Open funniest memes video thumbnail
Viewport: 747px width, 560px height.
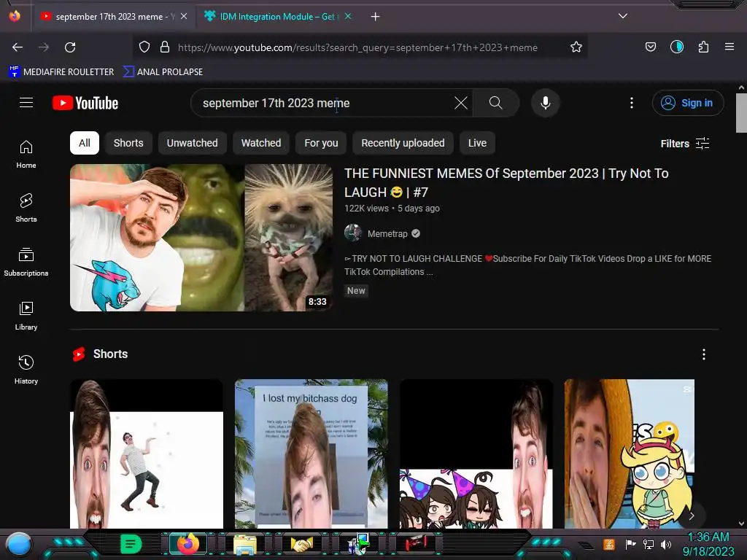pyautogui.click(x=201, y=238)
